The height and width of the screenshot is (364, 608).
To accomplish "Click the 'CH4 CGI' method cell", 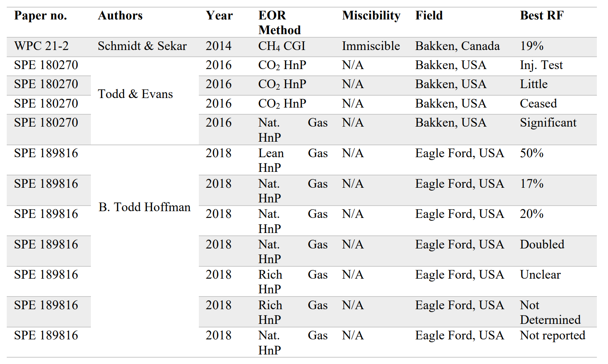I will click(282, 46).
